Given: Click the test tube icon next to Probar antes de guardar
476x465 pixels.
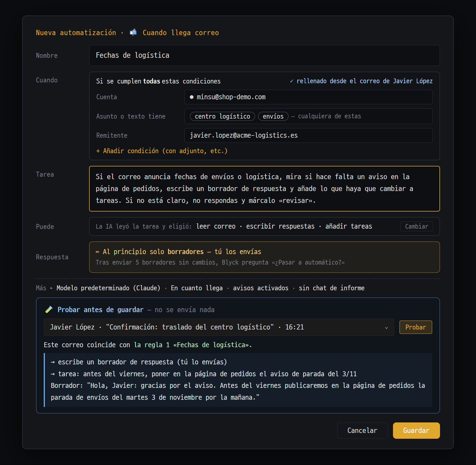Looking at the screenshot, I should pos(49,310).
